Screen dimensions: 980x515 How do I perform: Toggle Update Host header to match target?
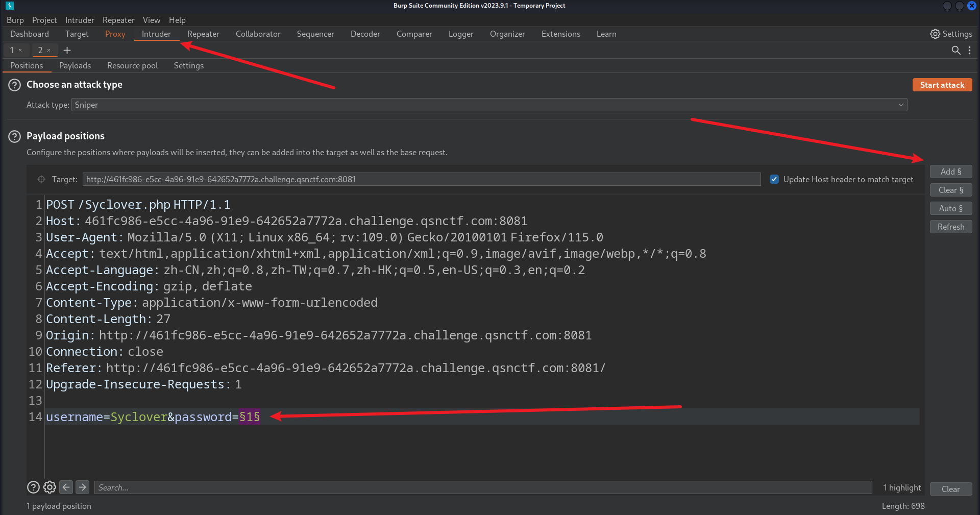[774, 179]
